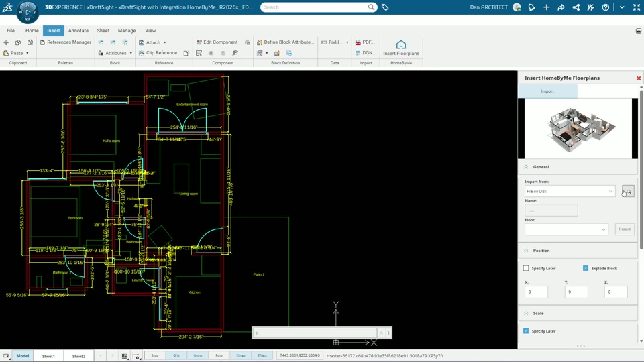Click the X position input field
Image resolution: width=644 pixels, height=362 pixels.
point(536,292)
